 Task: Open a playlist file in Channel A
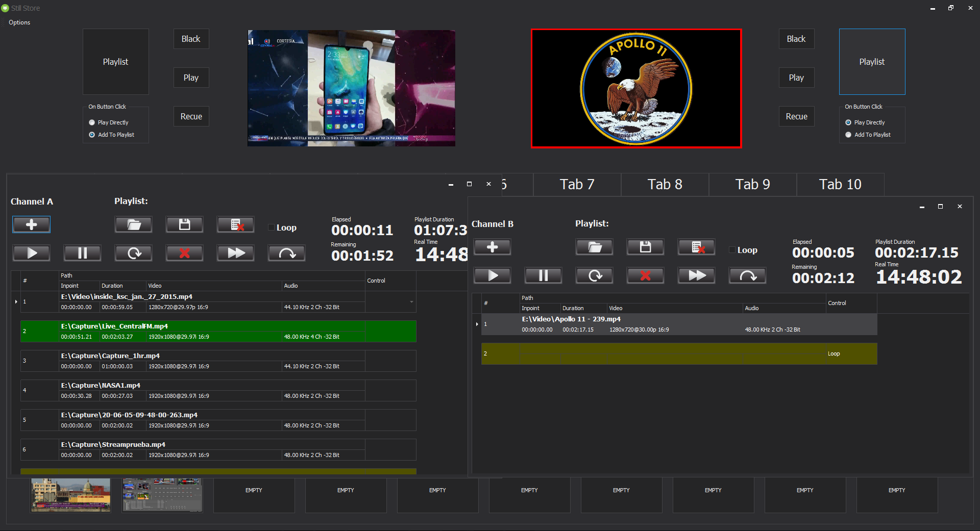click(x=133, y=224)
